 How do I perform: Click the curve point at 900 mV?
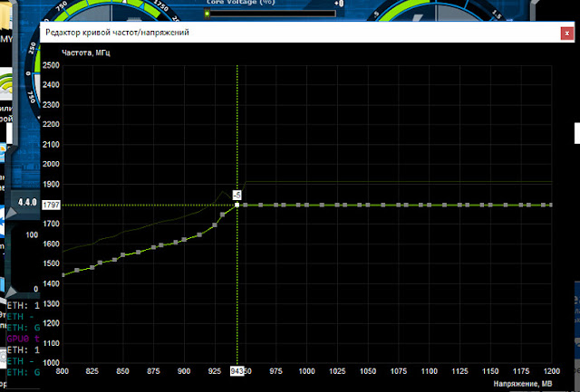(184, 240)
